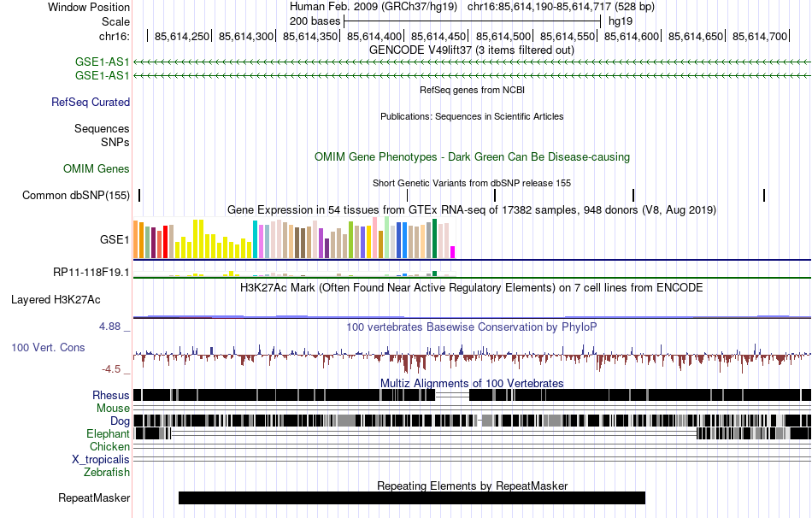Click the 200 bases scale bar

point(473,21)
